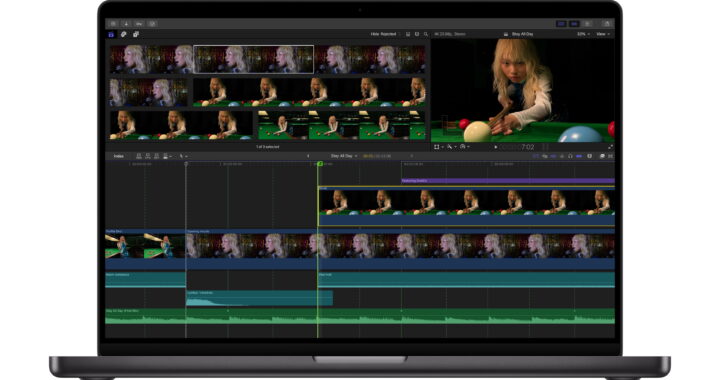Open the retime speedometer dropdown
The image size is (720, 380).
point(464,147)
